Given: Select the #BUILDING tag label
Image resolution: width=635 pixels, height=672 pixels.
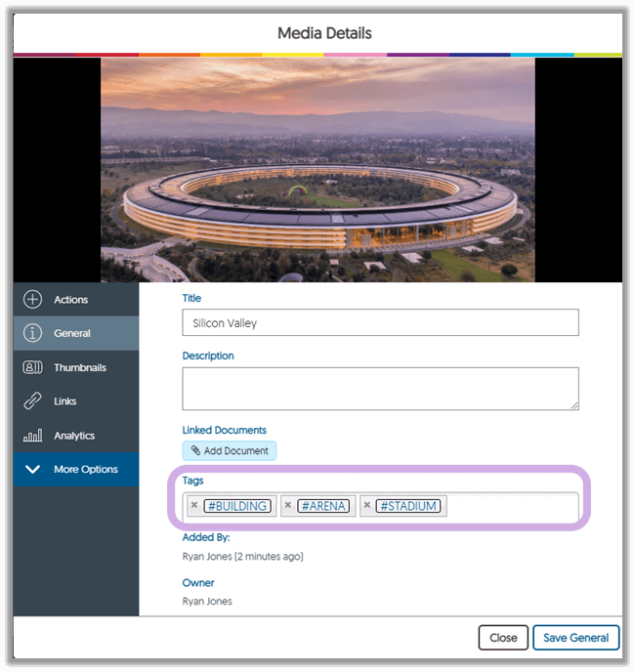Looking at the screenshot, I should tap(236, 506).
